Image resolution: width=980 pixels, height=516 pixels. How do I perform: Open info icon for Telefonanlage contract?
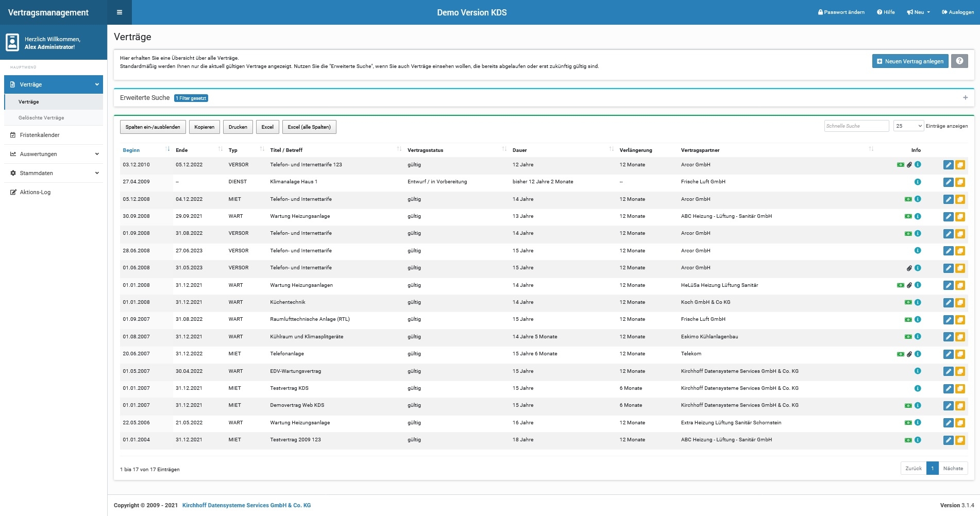click(x=918, y=354)
